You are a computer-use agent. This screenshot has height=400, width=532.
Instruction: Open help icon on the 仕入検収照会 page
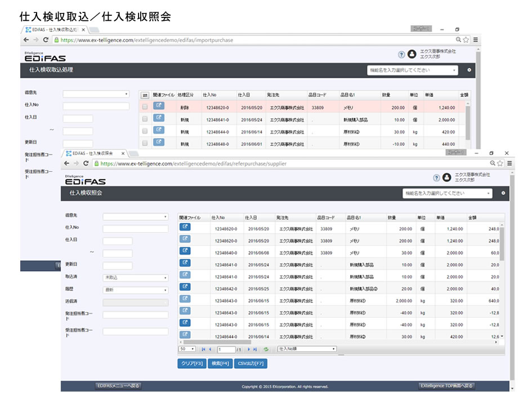[437, 177]
